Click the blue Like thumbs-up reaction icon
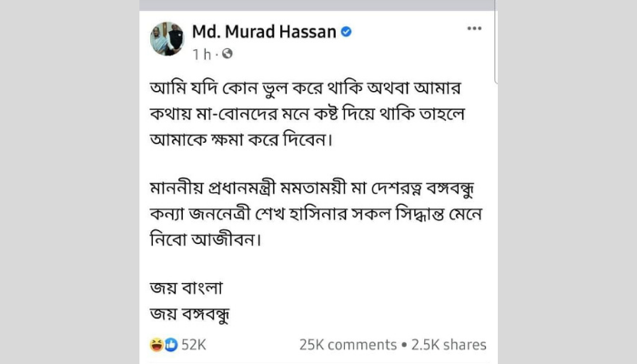Image resolution: width=637 pixels, height=364 pixels. [x=170, y=345]
